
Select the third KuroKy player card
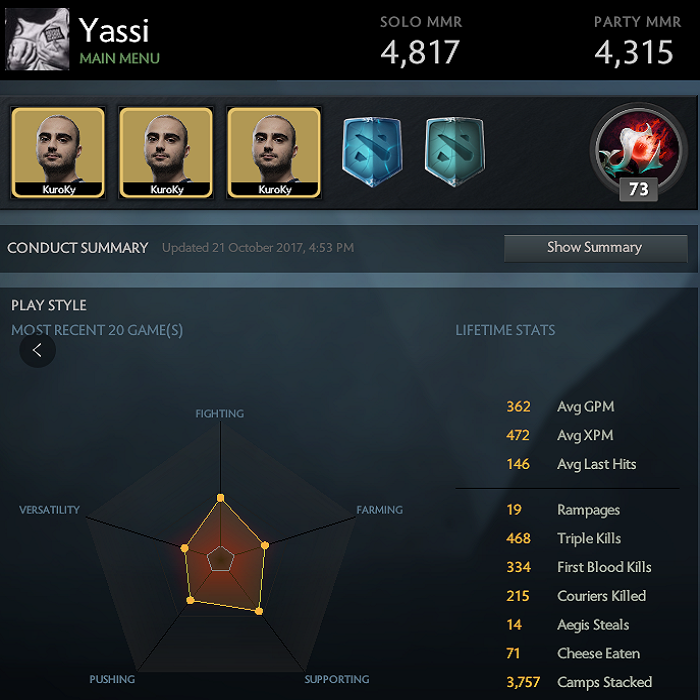274,153
